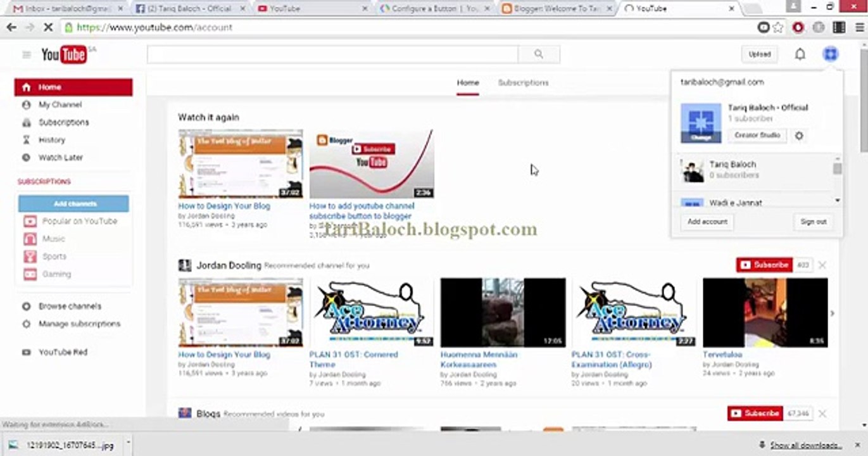This screenshot has width=868, height=456.
Task: Click the YouTube Red icon
Action: tap(26, 352)
